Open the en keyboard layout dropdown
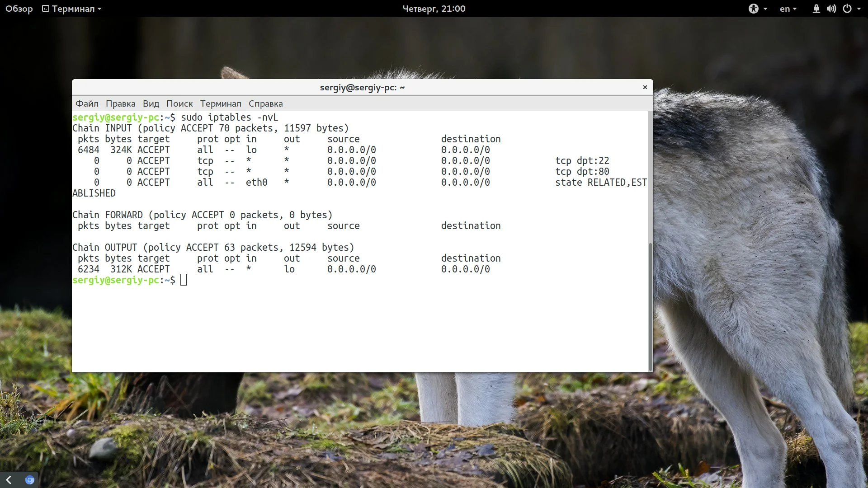Image resolution: width=868 pixels, height=488 pixels. pos(788,9)
